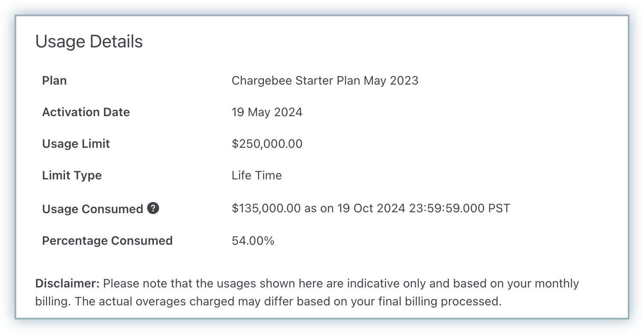Select the Life Time limit value
This screenshot has height=334, width=644.
click(256, 175)
